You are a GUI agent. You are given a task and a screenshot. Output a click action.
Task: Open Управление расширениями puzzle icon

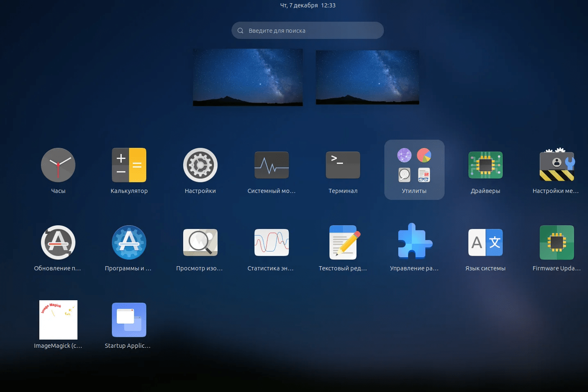coord(414,242)
